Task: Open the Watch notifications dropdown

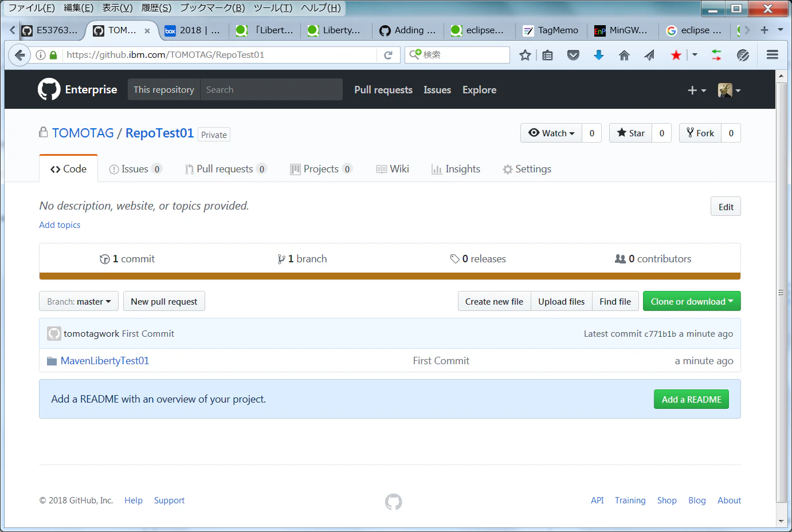Action: point(551,133)
